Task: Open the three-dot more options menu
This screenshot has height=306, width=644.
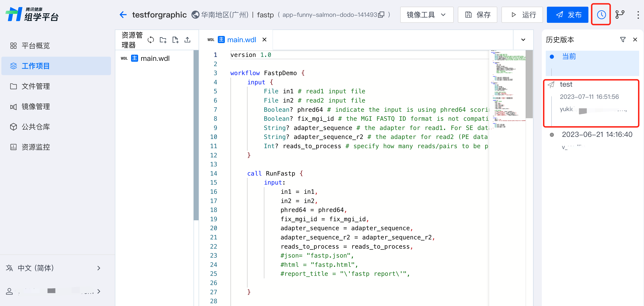Action: (x=638, y=15)
